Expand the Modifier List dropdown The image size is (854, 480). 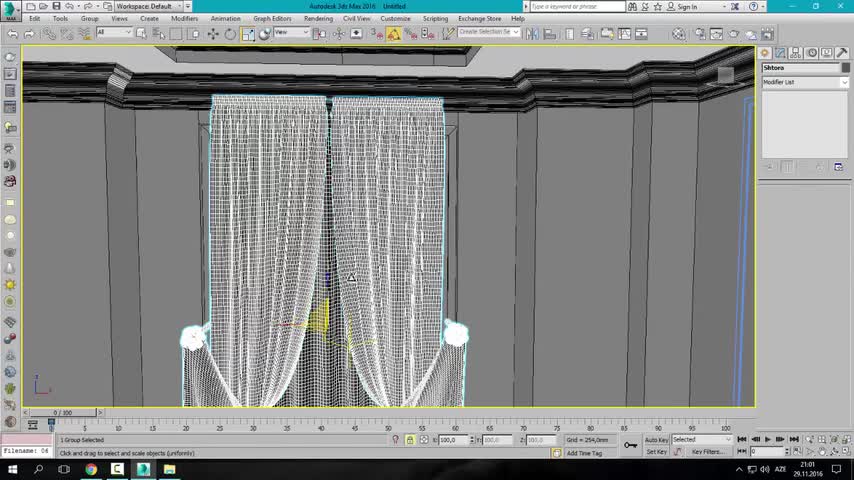point(805,82)
